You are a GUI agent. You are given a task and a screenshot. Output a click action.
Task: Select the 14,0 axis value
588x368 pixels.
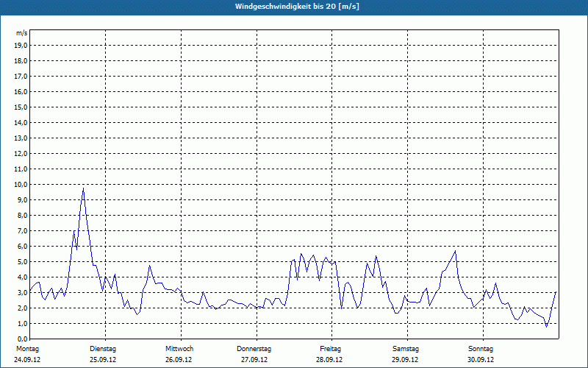click(21, 122)
